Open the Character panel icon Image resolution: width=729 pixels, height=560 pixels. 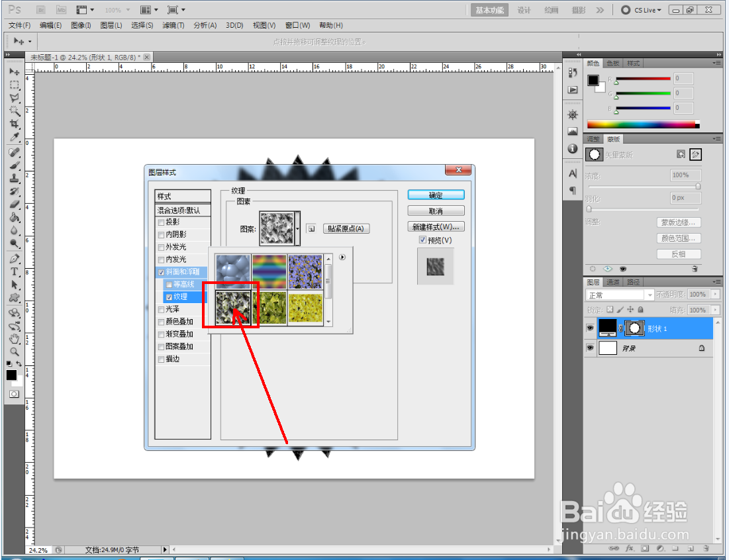click(573, 173)
